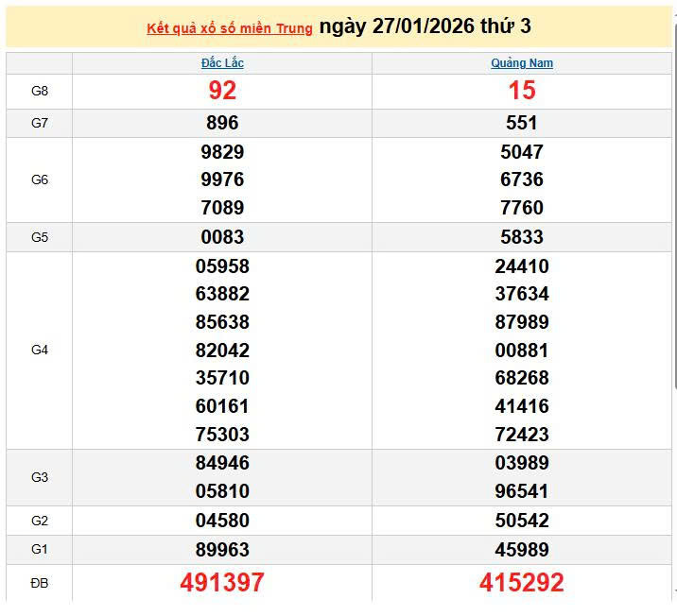
Task: Select Đắc Lắc G8 result 92
Action: coord(222,91)
